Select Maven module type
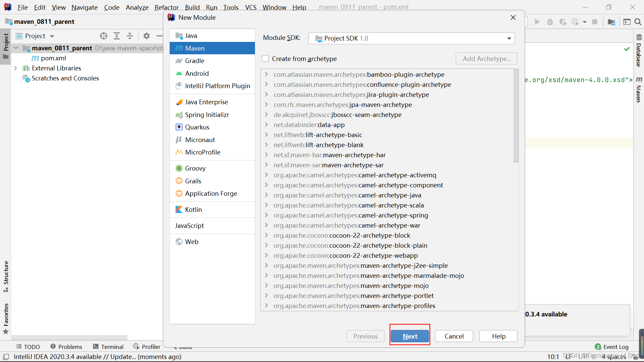 [212, 48]
